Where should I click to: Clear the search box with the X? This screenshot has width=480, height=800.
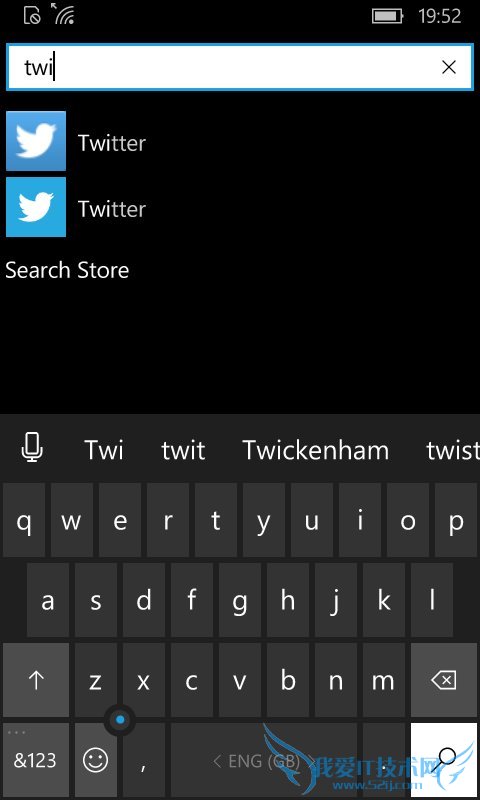(x=449, y=67)
